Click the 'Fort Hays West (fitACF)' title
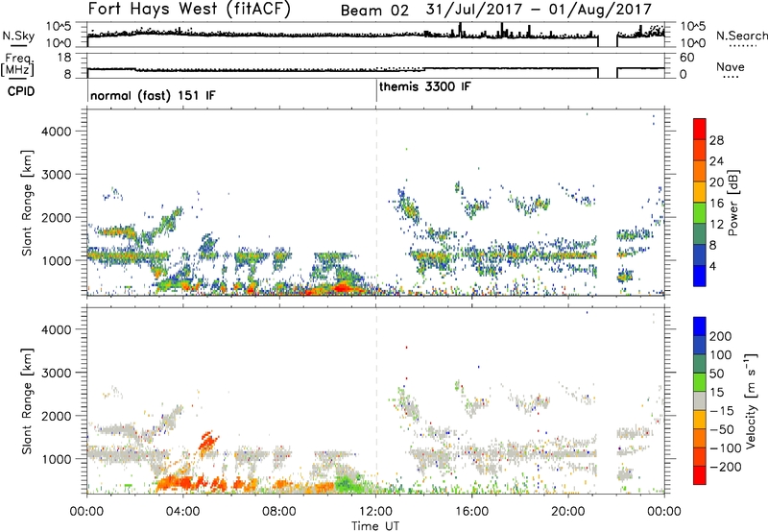The width and height of the screenshot is (768, 532). coord(189,10)
